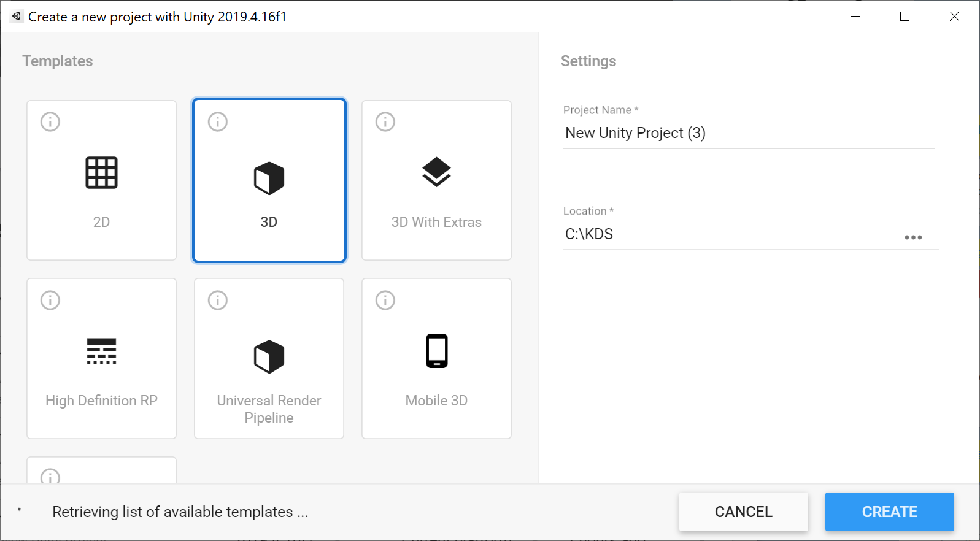Open info for the 2D template
The width and height of the screenshot is (980, 541).
(50, 121)
